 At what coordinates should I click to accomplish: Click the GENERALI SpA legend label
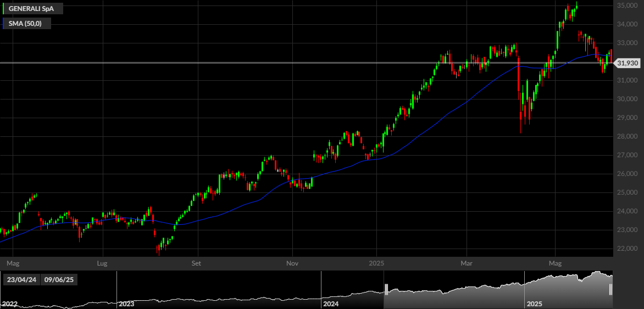31,8
